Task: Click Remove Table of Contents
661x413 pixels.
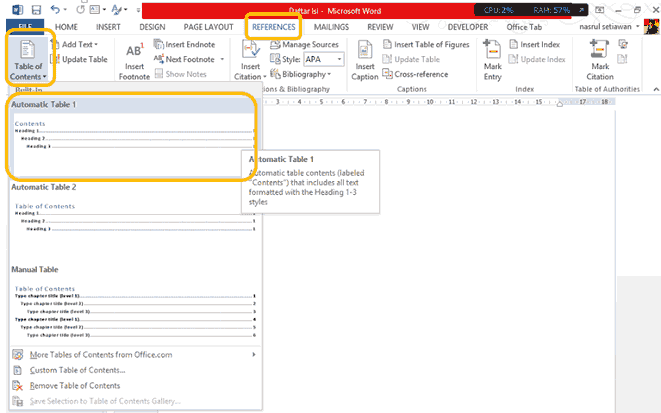Action: point(134,386)
